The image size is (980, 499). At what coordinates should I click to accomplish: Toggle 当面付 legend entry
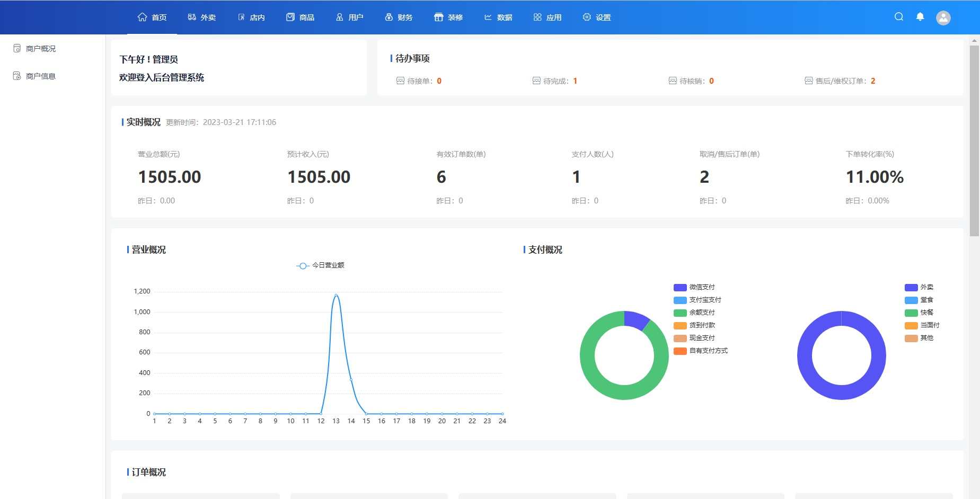point(922,325)
